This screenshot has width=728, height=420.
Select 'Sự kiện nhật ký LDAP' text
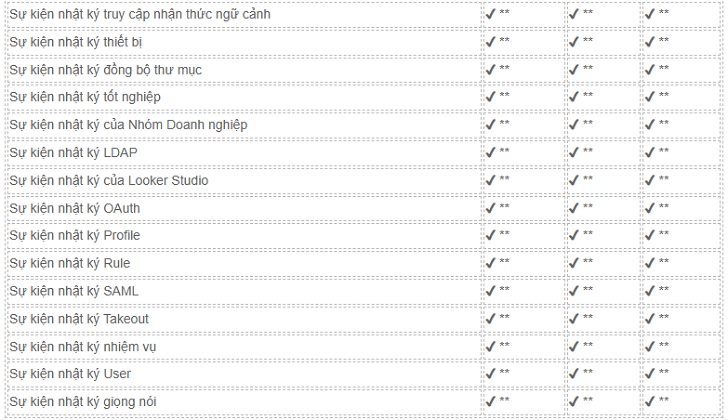tap(73, 153)
